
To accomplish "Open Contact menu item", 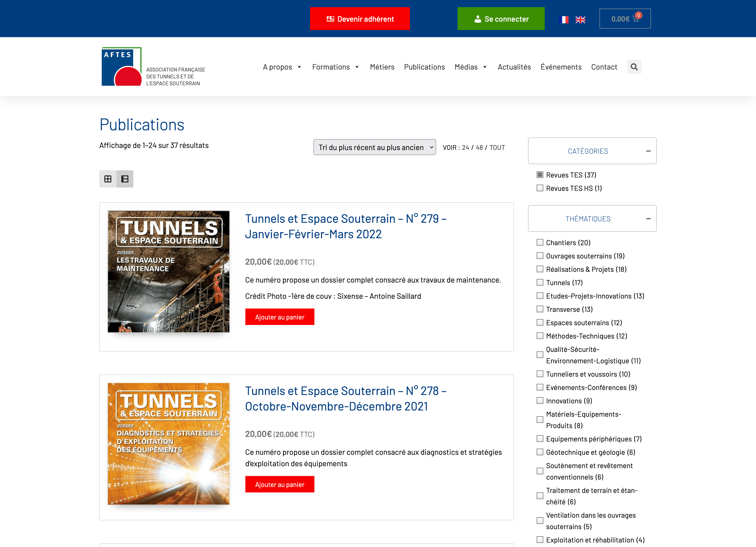I will [604, 67].
